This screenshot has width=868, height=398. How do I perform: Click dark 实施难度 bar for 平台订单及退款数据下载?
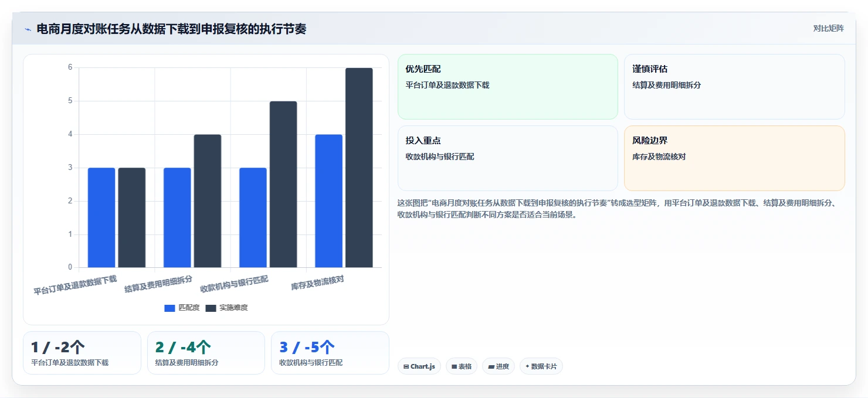pos(132,217)
